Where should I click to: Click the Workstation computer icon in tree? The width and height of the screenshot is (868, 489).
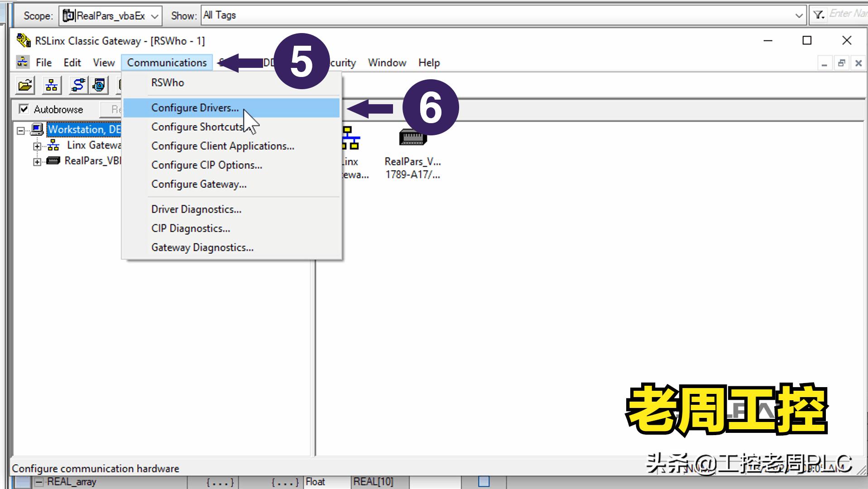[x=37, y=129]
